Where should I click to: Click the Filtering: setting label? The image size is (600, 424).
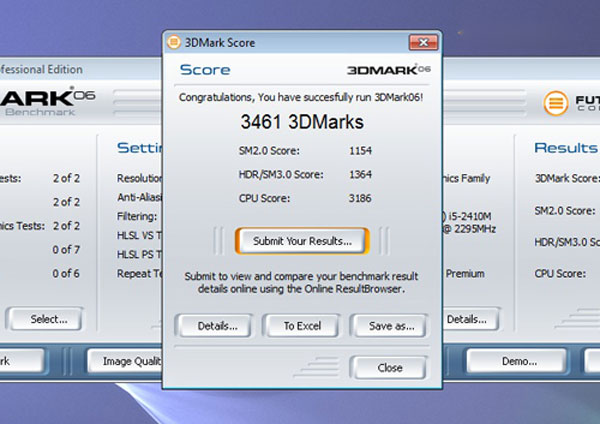point(137,217)
